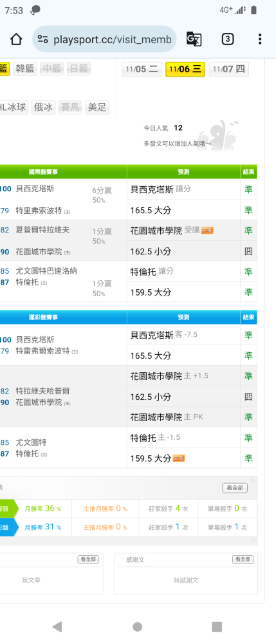Viewport: 276px width, 644px height.
Task: Switch to the HL冰球 league tab
Action: [14, 108]
